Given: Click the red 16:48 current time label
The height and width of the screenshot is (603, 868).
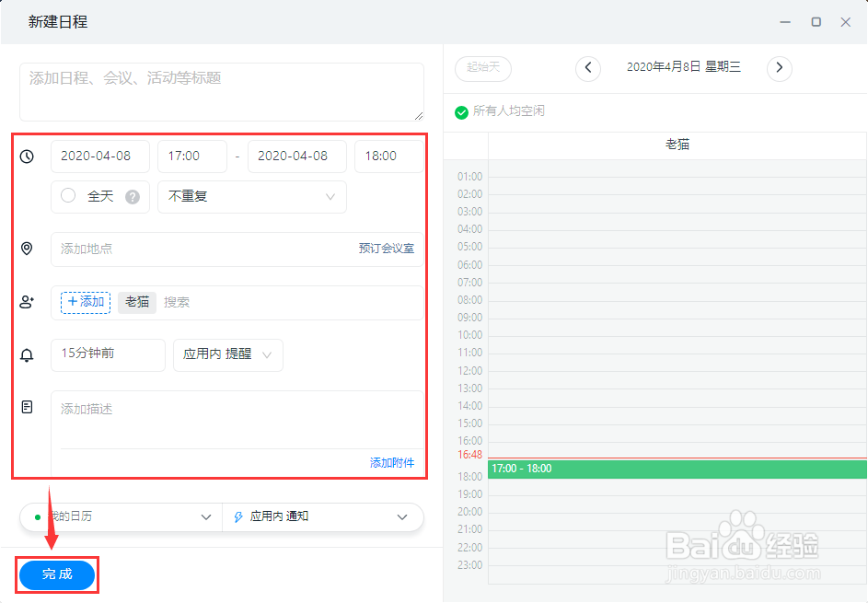Looking at the screenshot, I should pos(469,455).
